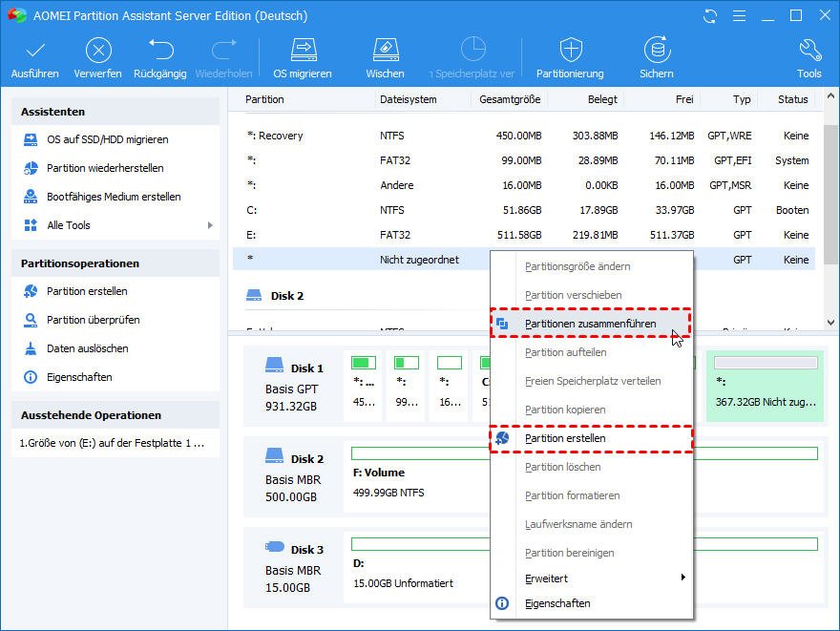Open the Wischen wipe tool
Viewport: 840px width, 631px height.
(386, 58)
